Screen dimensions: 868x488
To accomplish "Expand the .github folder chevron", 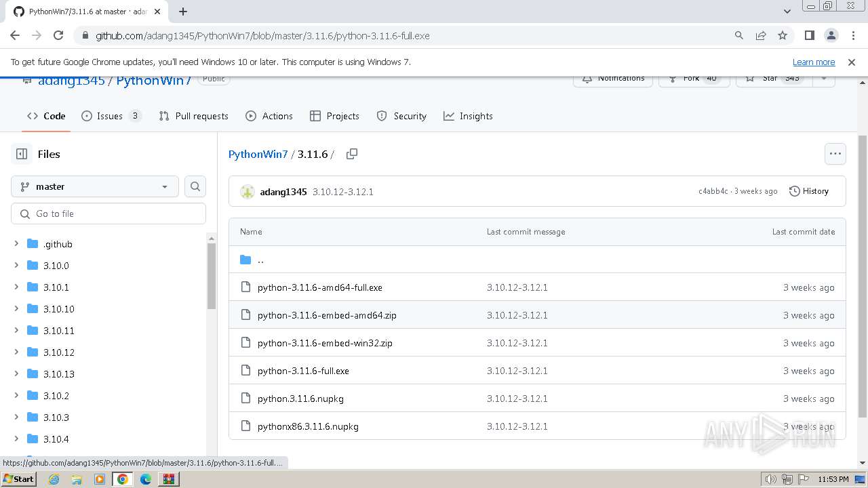I will pyautogui.click(x=16, y=244).
